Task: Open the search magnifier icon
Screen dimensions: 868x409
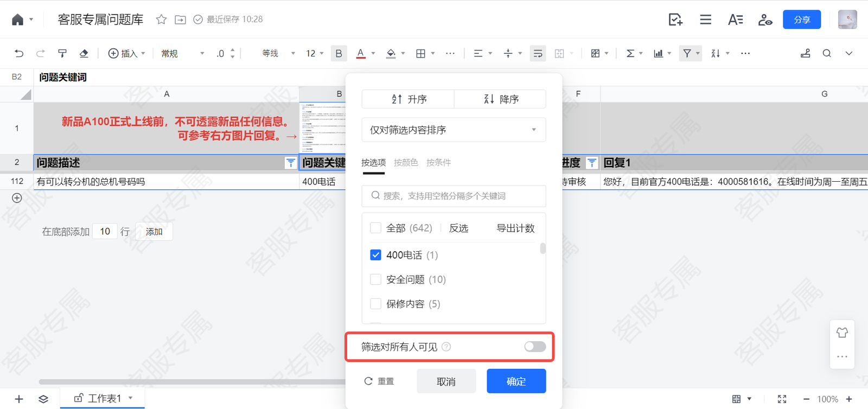Action: [827, 53]
